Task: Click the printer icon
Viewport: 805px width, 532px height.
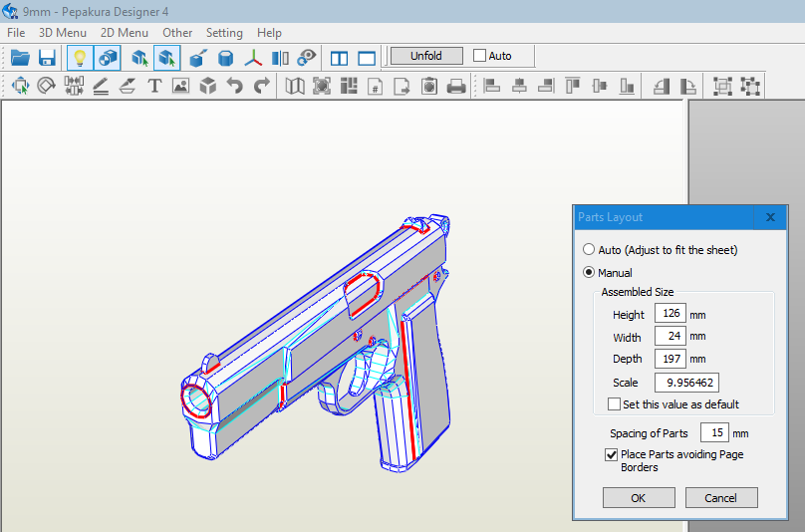Action: (x=456, y=87)
